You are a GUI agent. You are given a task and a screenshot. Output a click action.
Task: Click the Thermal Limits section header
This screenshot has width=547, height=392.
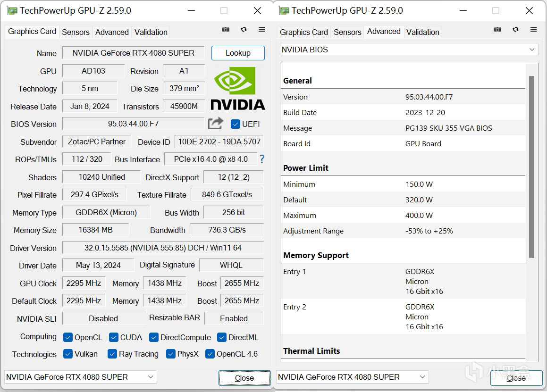pos(311,351)
